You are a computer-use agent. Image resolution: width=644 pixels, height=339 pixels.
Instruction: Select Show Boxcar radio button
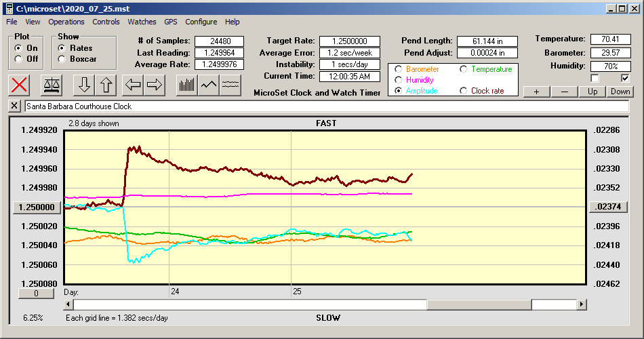coord(62,59)
